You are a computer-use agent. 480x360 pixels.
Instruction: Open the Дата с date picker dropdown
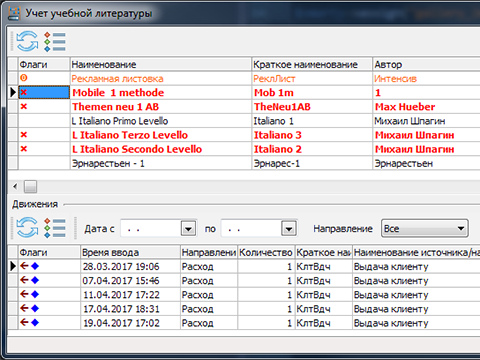coord(188,229)
